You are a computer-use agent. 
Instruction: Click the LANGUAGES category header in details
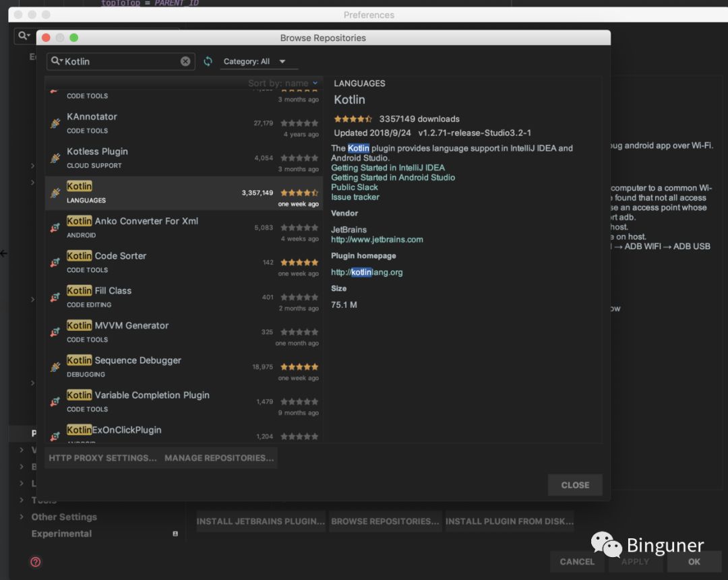pos(359,84)
